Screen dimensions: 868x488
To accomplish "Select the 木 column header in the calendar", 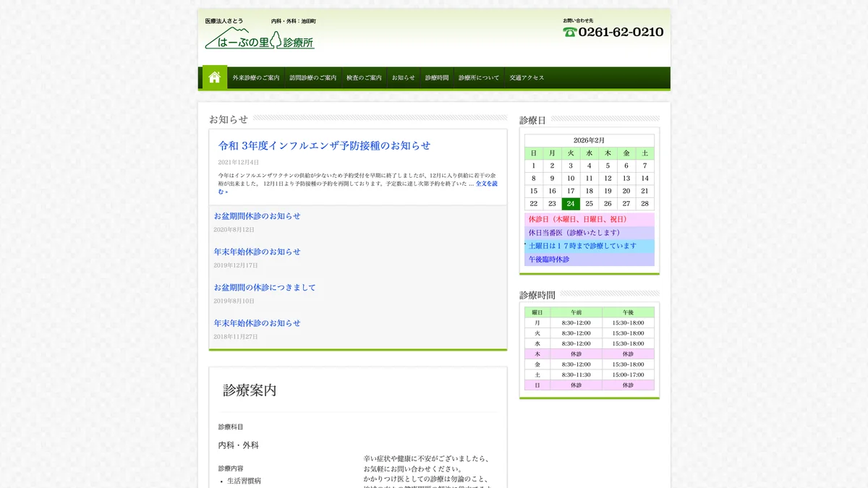I will (607, 153).
